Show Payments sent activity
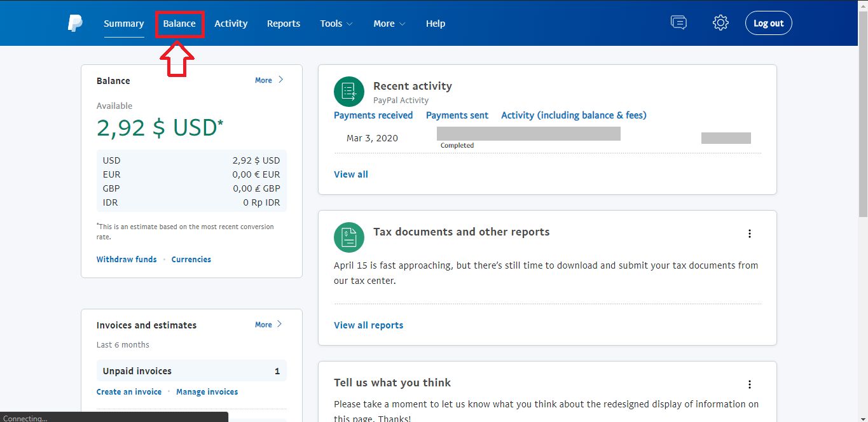The image size is (868, 422). click(457, 115)
